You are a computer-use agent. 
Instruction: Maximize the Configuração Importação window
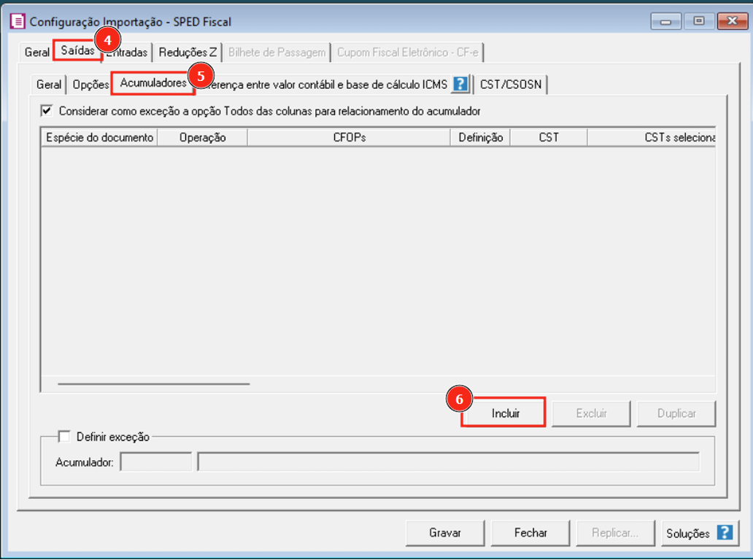[x=698, y=21]
